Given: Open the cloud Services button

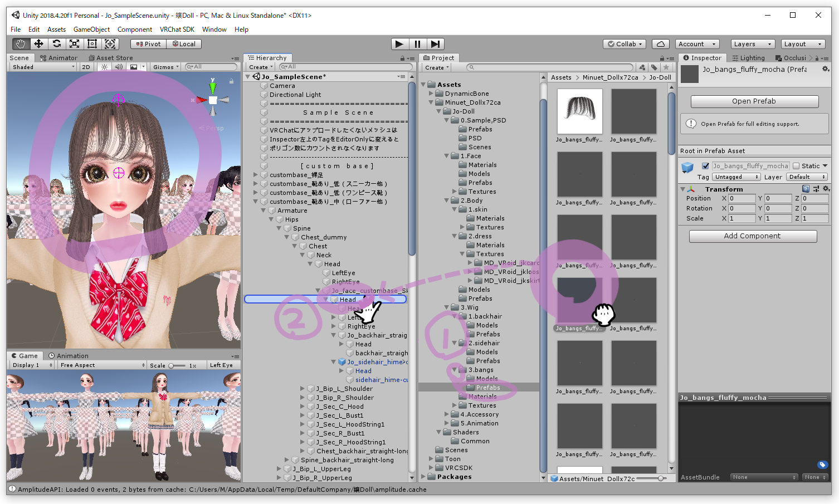Looking at the screenshot, I should (x=660, y=44).
